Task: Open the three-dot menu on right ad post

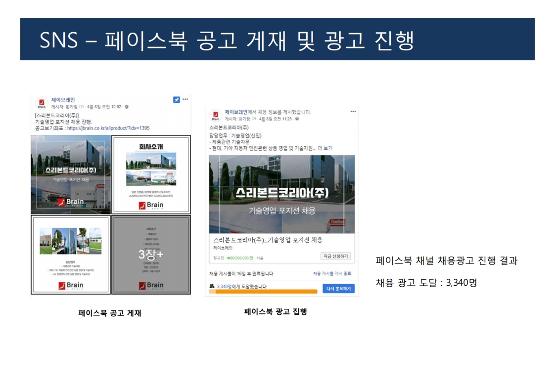Action: point(353,111)
